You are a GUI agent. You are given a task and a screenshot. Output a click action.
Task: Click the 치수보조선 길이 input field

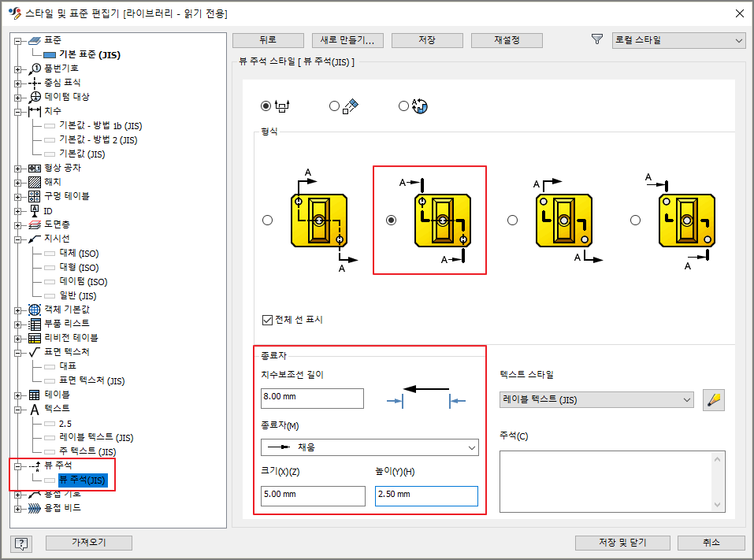click(x=311, y=399)
